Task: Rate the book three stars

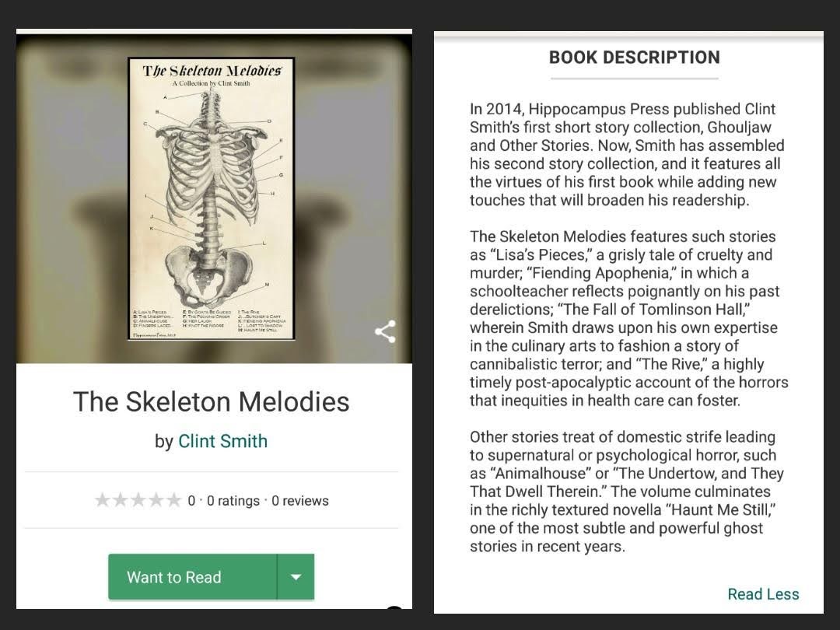Action: point(138,500)
